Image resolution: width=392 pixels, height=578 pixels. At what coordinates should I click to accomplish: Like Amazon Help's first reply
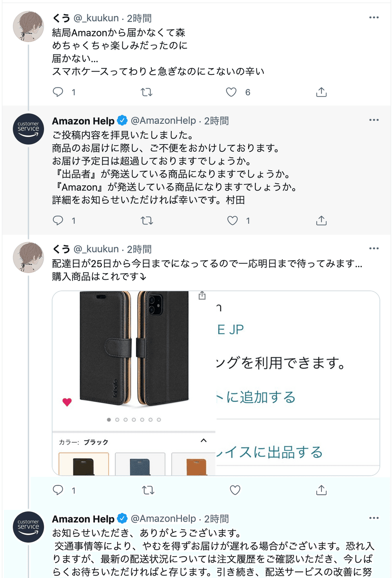(x=232, y=221)
